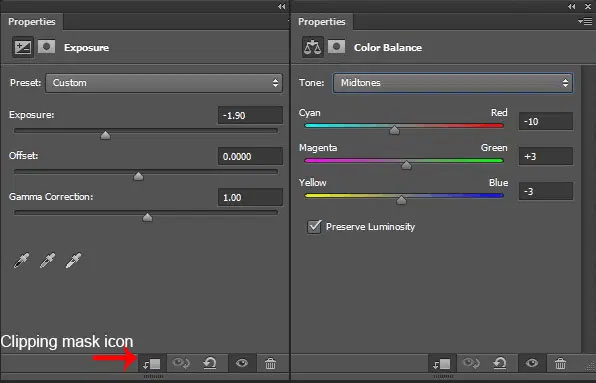Click the Color Balance scales icon
Viewport: 596px width, 383px height.
tap(313, 47)
